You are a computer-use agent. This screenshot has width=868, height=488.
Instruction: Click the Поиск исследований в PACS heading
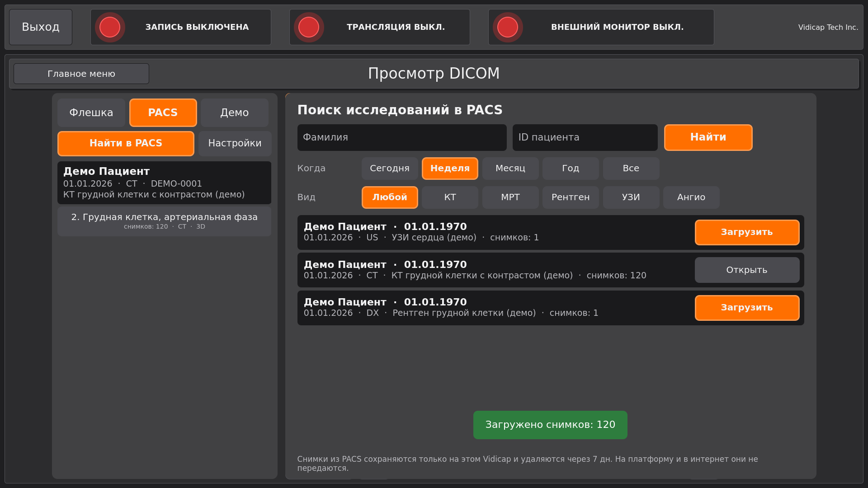click(x=400, y=110)
